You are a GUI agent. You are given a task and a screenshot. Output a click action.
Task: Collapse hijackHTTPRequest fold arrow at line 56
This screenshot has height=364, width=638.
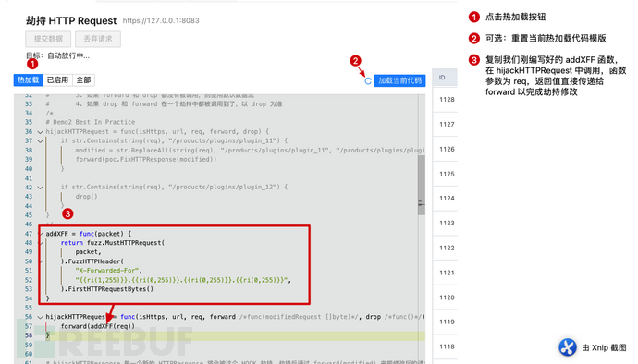40,317
